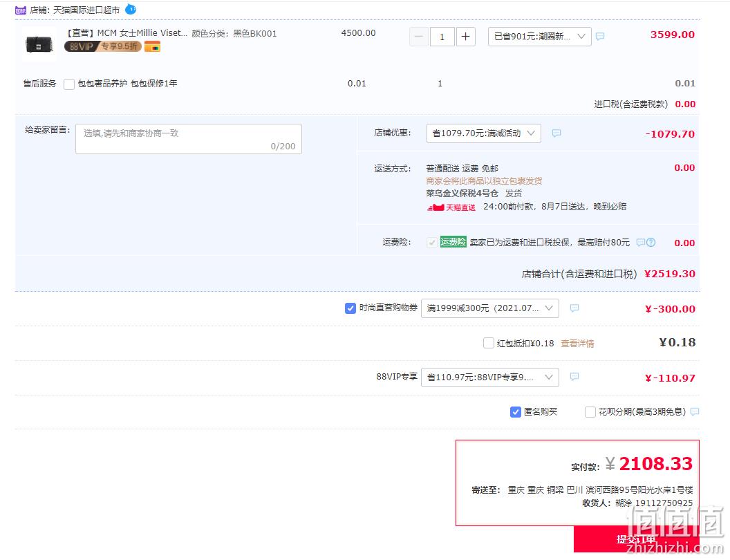The image size is (730, 560).
Task: Click comment icon beside store discount dropdown
Action: click(556, 133)
